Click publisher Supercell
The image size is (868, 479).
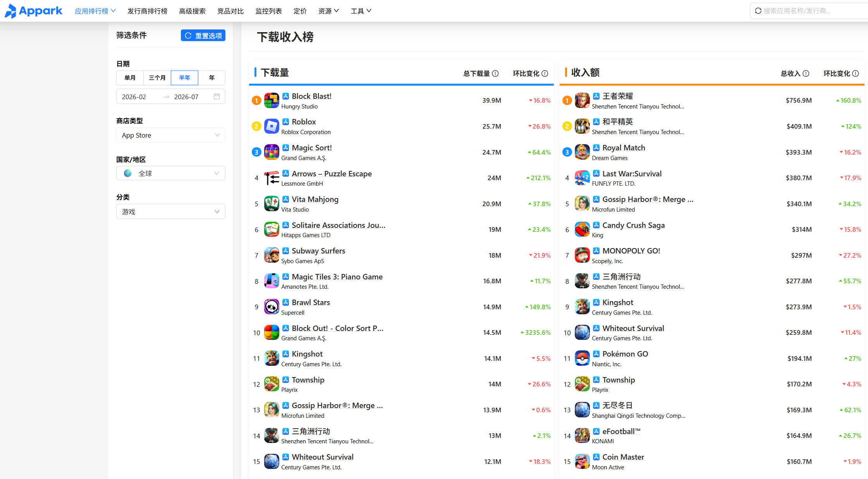point(293,313)
